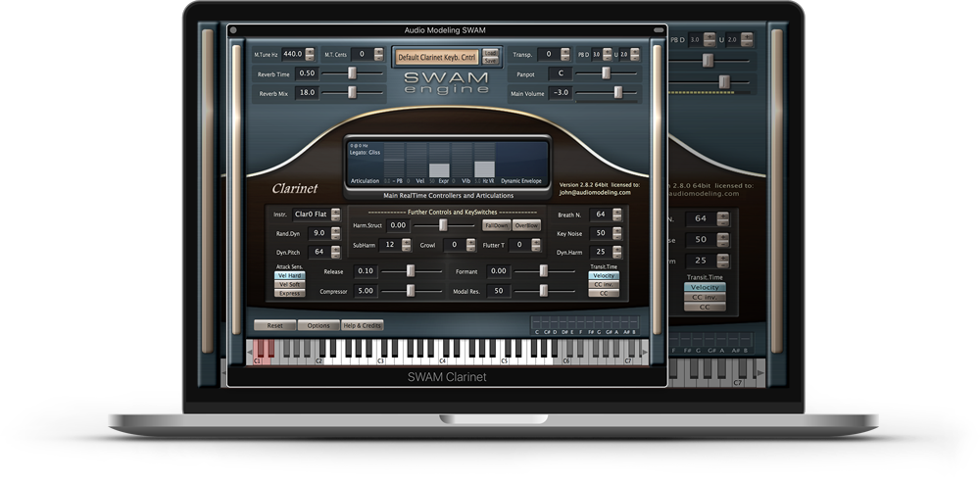The height and width of the screenshot is (478, 980).
Task: Click the Load preset button
Action: [491, 53]
